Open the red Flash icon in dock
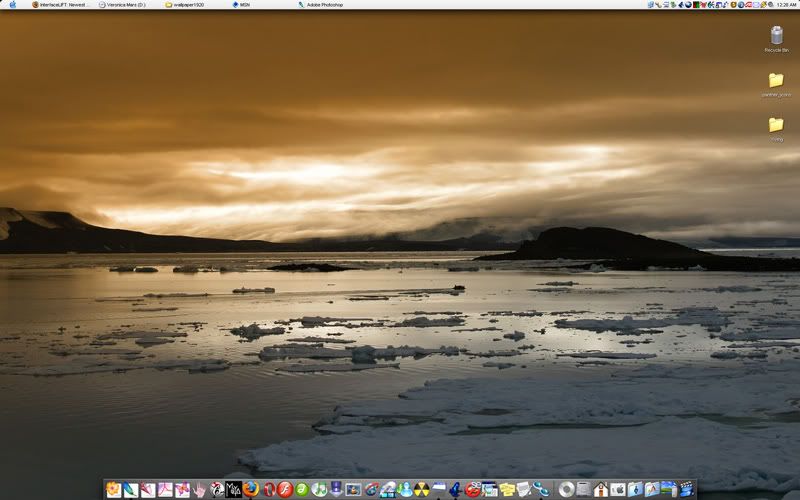Screen dimensions: 800x500 point(284,489)
